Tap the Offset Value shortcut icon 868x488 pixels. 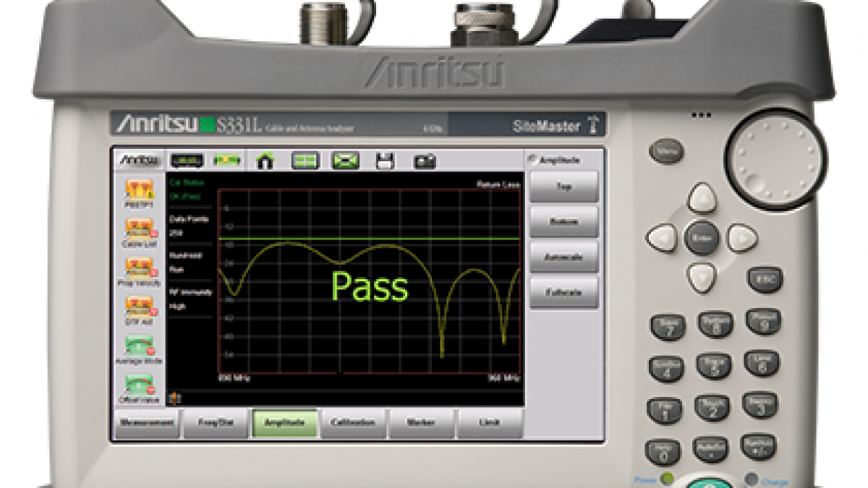pyautogui.click(x=138, y=385)
